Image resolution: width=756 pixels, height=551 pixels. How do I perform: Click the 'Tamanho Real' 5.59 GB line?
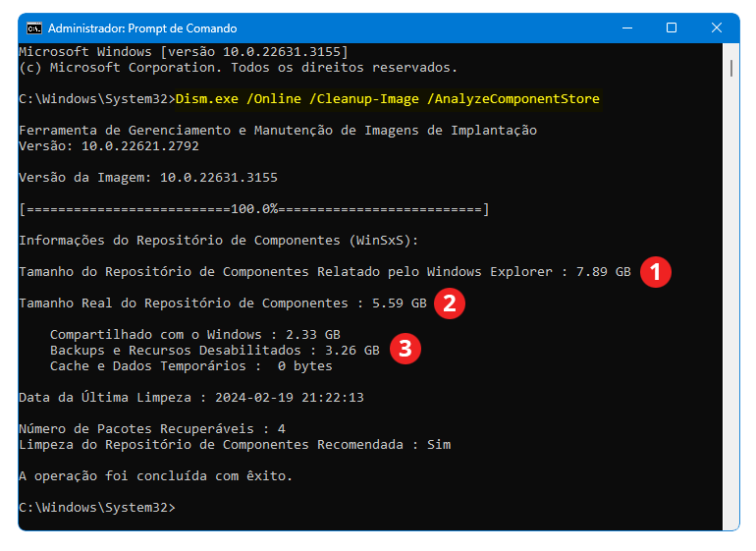(x=223, y=303)
